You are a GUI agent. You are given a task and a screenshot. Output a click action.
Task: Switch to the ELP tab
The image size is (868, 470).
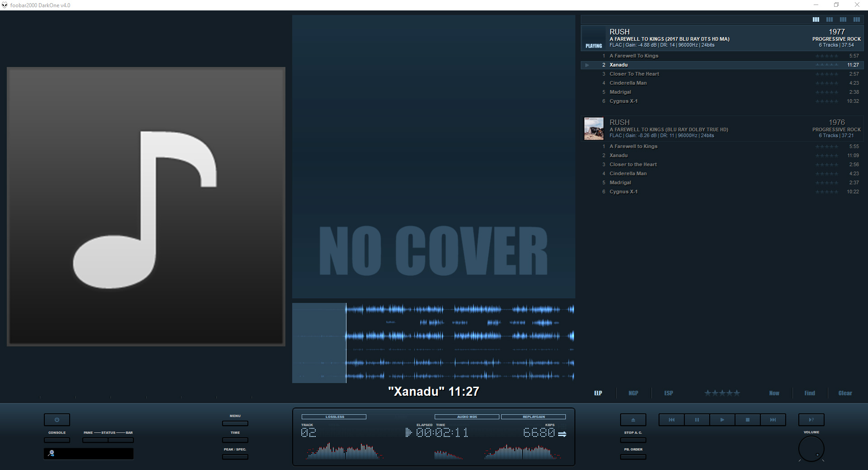tap(598, 393)
